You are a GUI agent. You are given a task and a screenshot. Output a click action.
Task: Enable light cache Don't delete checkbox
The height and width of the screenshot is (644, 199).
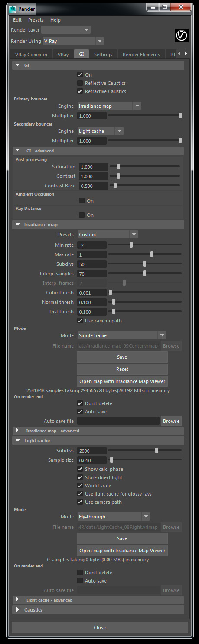80,573
